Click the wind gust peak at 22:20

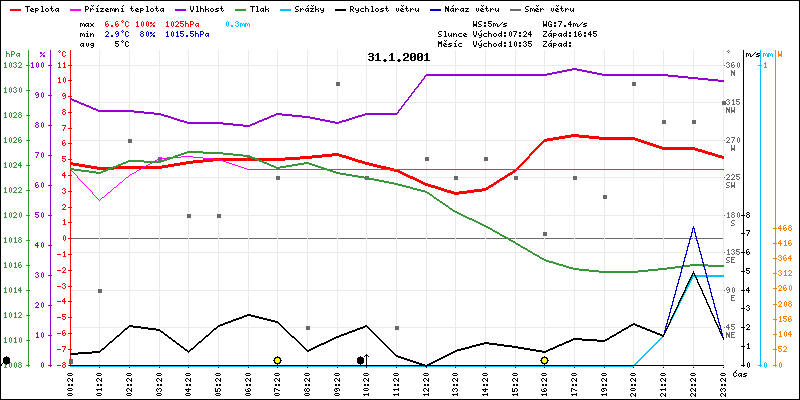click(x=693, y=227)
